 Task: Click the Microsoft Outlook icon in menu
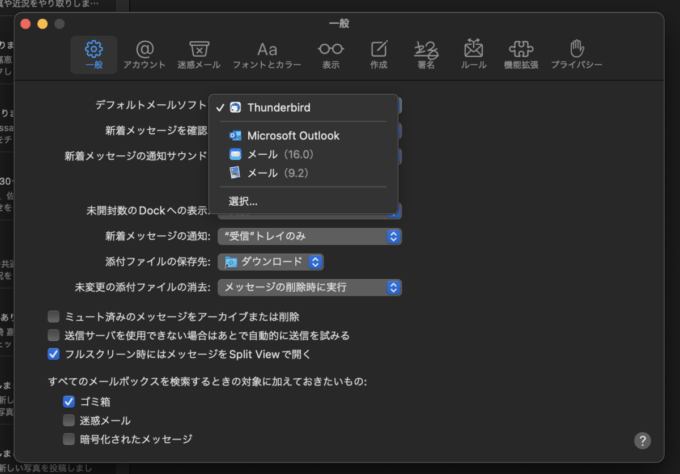[x=235, y=136]
